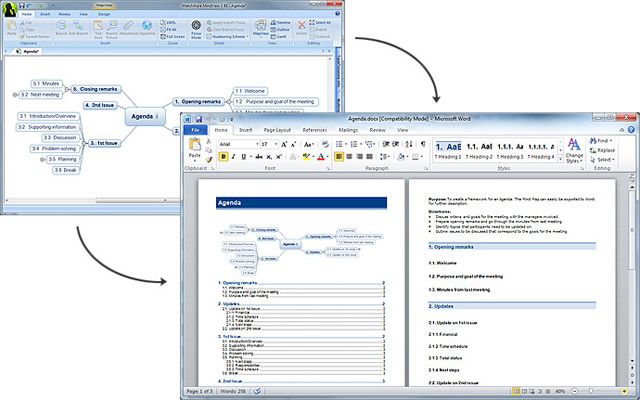Click Replace in Word Editing group
This screenshot has width=640, height=400.
pyautogui.click(x=602, y=150)
